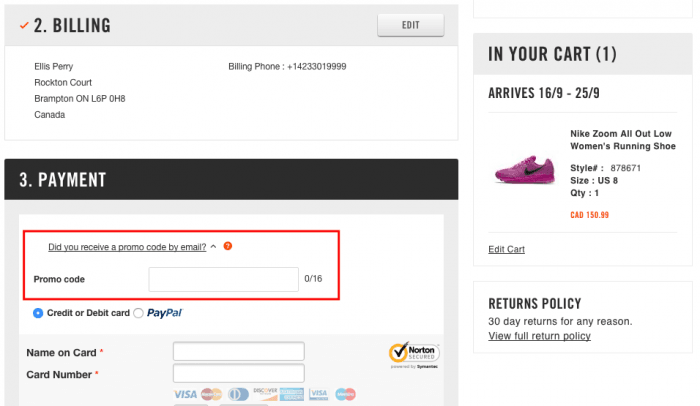The image size is (700, 406).
Task: Click the Name on Card field
Action: click(239, 352)
